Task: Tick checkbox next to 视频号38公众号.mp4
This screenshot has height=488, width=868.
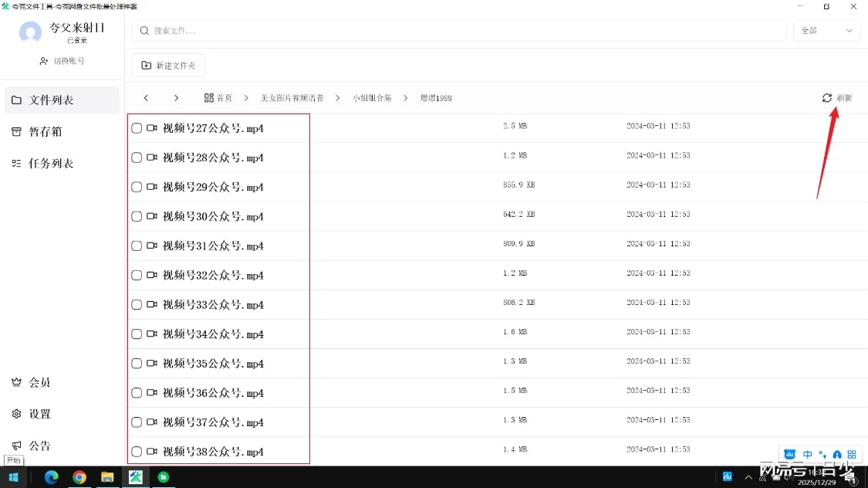Action: click(x=137, y=452)
